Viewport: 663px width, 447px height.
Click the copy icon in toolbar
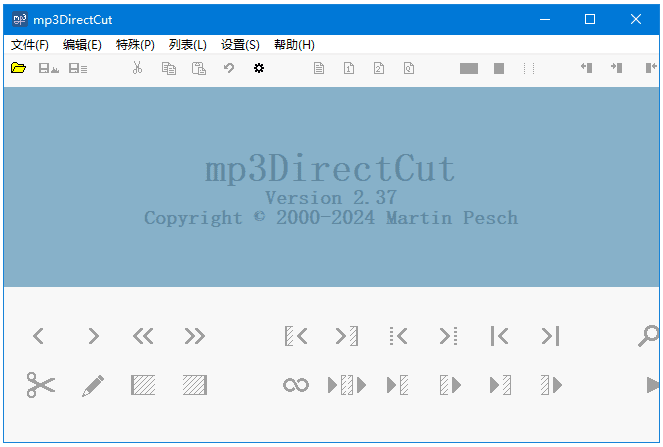coord(168,68)
